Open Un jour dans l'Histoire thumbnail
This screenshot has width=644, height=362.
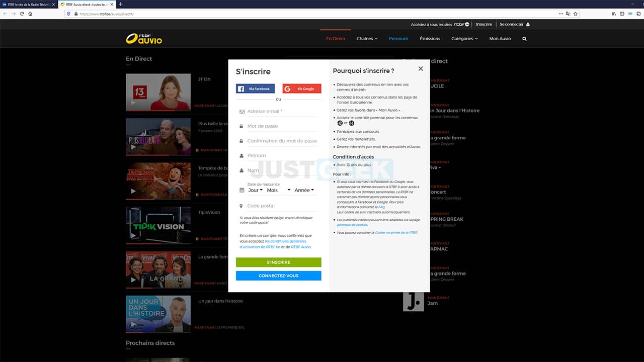point(158,314)
